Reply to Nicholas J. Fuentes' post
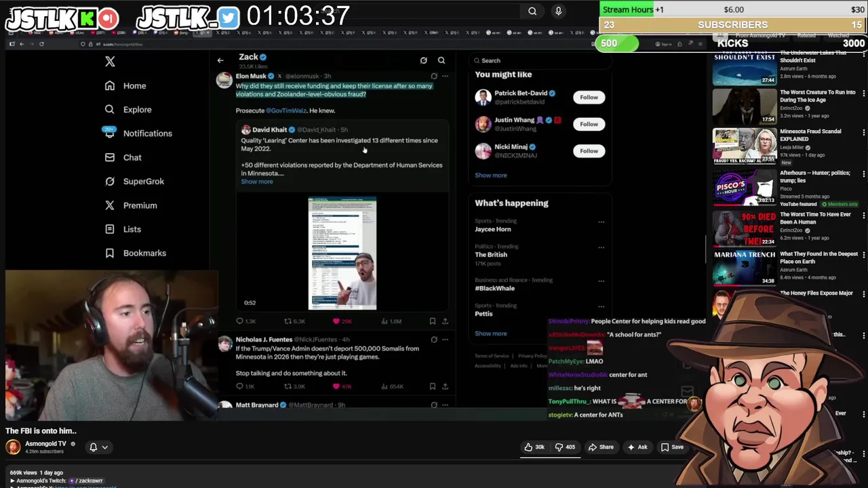Screen dimensions: 868x488 240,386
